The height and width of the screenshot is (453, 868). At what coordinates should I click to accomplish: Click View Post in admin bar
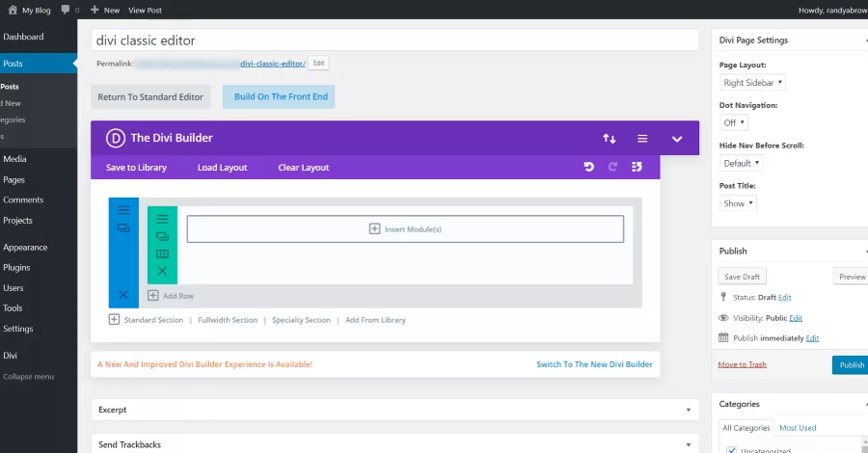[145, 10]
